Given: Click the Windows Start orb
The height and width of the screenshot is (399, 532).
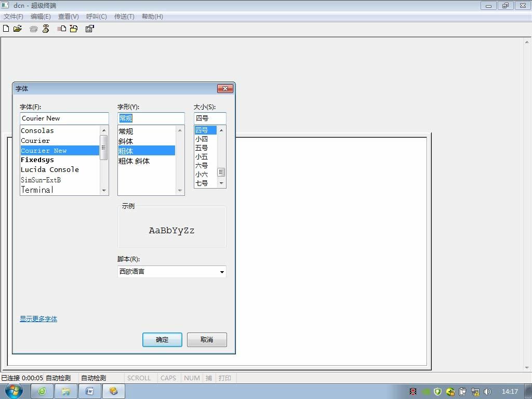Looking at the screenshot, I should [x=14, y=391].
